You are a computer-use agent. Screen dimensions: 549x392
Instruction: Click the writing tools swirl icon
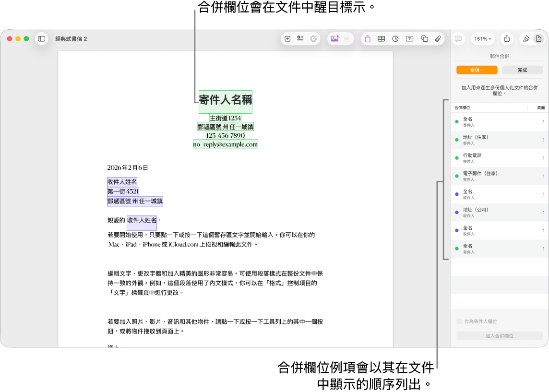[x=313, y=39]
